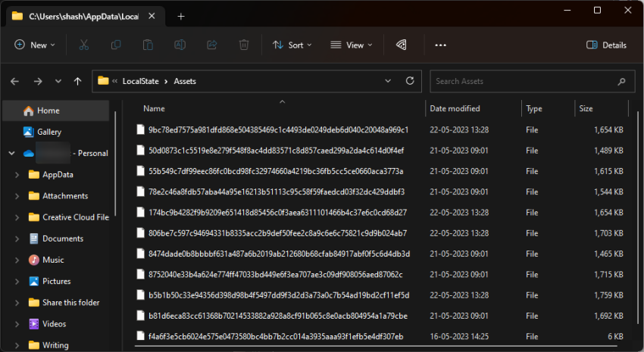Click the Delete trash icon
Screen dimensions: 644x352
pos(244,45)
